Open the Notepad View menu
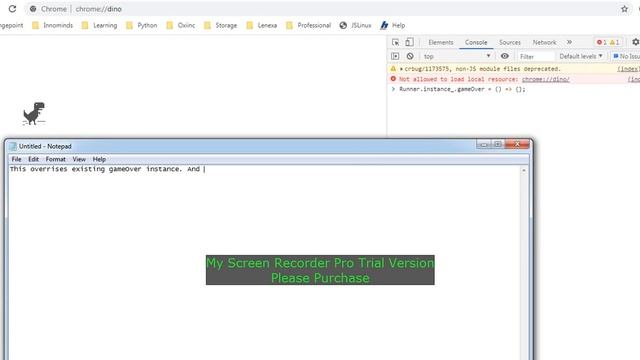 [79, 159]
